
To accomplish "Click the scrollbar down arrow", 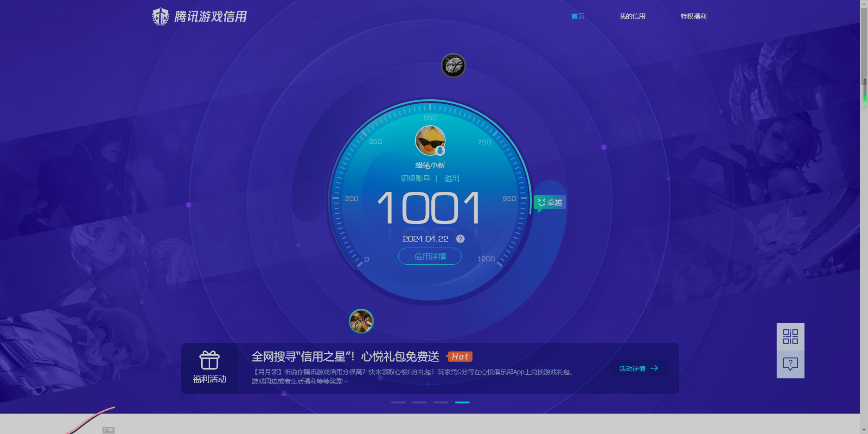I will click(x=864, y=430).
